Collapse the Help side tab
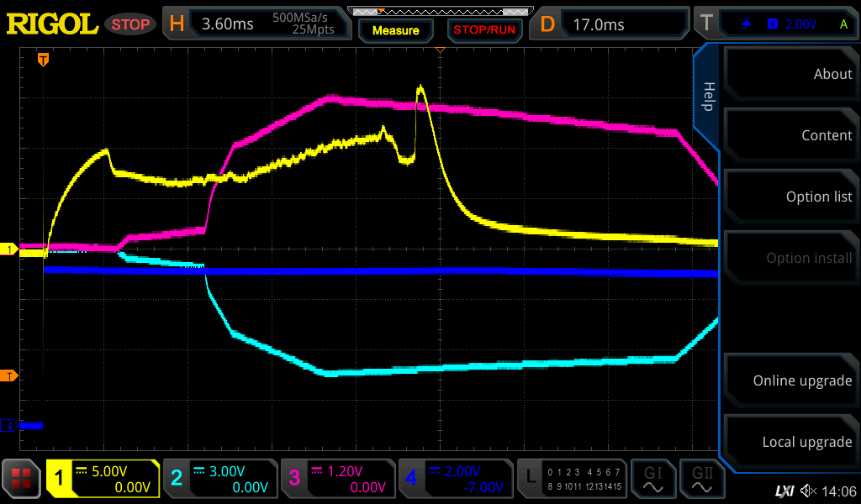 tap(707, 95)
